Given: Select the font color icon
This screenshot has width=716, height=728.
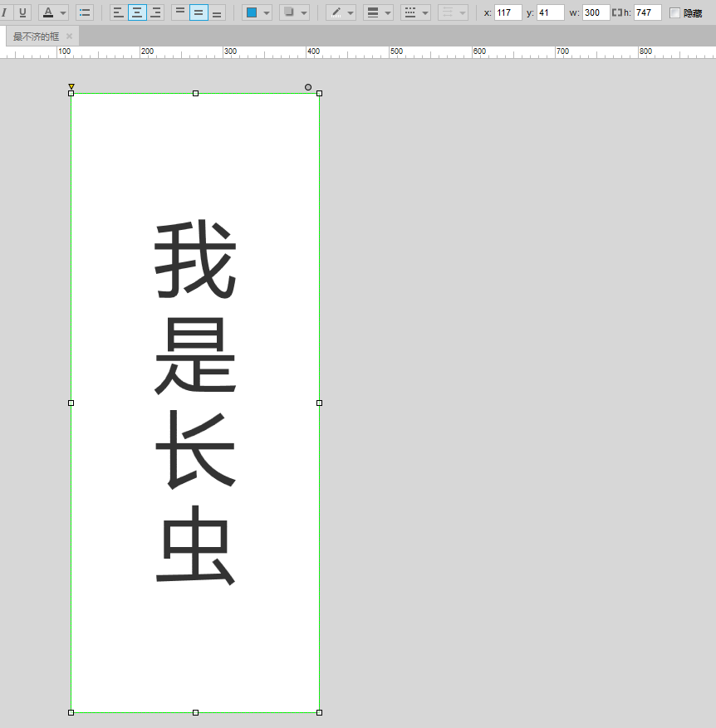Looking at the screenshot, I should pos(50,12).
